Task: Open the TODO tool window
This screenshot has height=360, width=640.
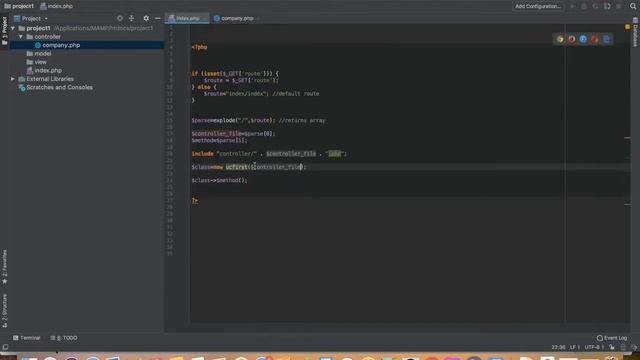Action: coord(64,338)
